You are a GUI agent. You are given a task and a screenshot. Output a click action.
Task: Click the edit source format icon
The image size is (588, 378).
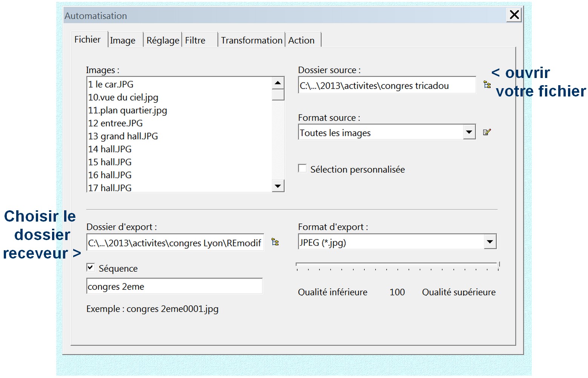pyautogui.click(x=487, y=132)
